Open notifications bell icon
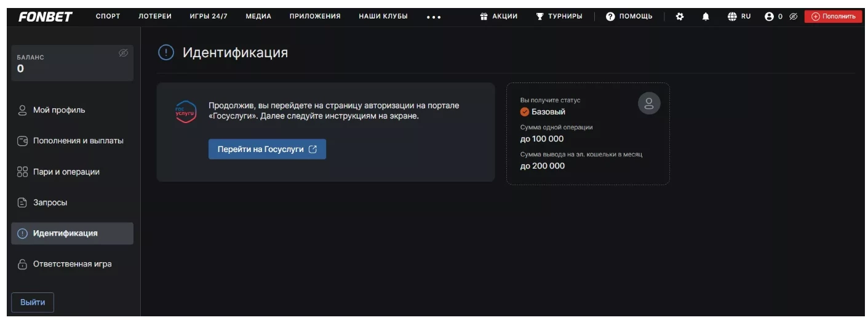This screenshot has width=868, height=320. 706,17
